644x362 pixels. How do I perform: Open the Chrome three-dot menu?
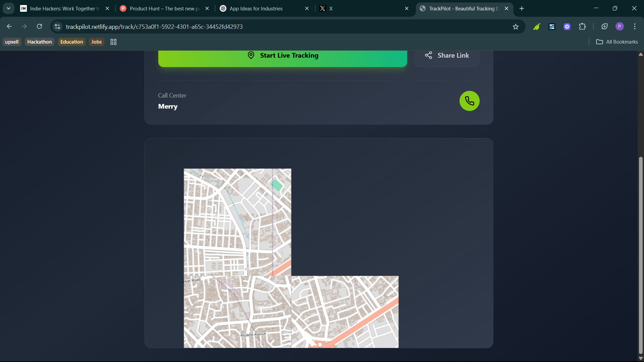(x=635, y=26)
